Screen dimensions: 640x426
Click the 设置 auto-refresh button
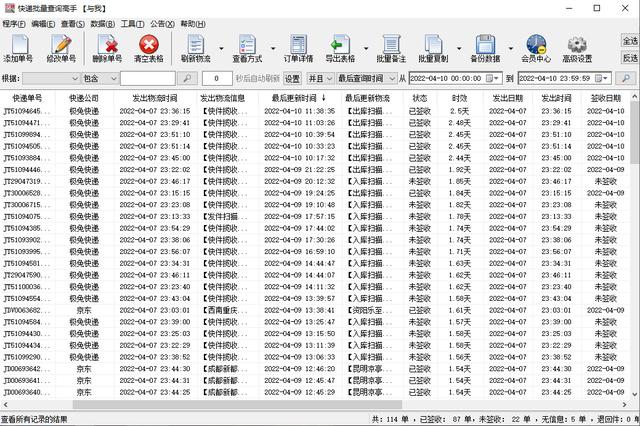click(x=292, y=78)
